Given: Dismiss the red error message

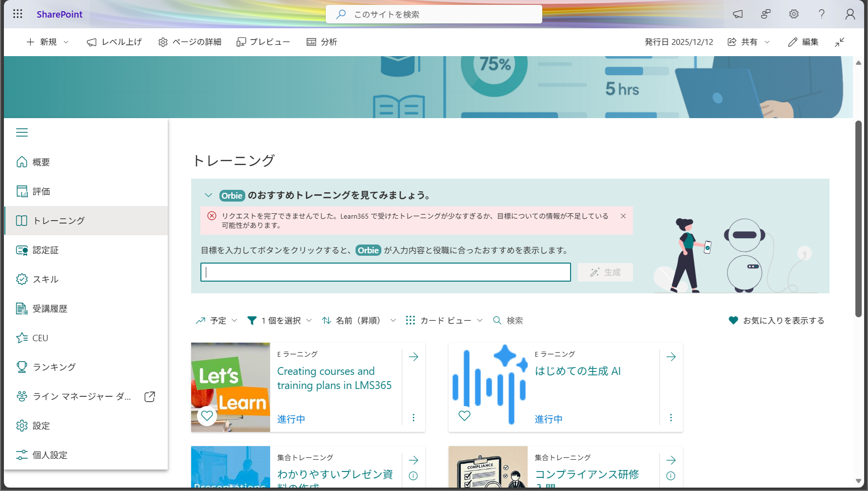Looking at the screenshot, I should 623,216.
